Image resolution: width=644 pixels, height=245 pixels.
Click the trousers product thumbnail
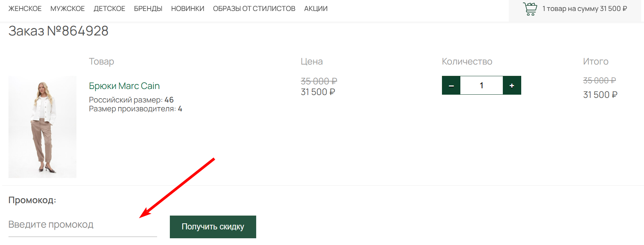(42, 127)
